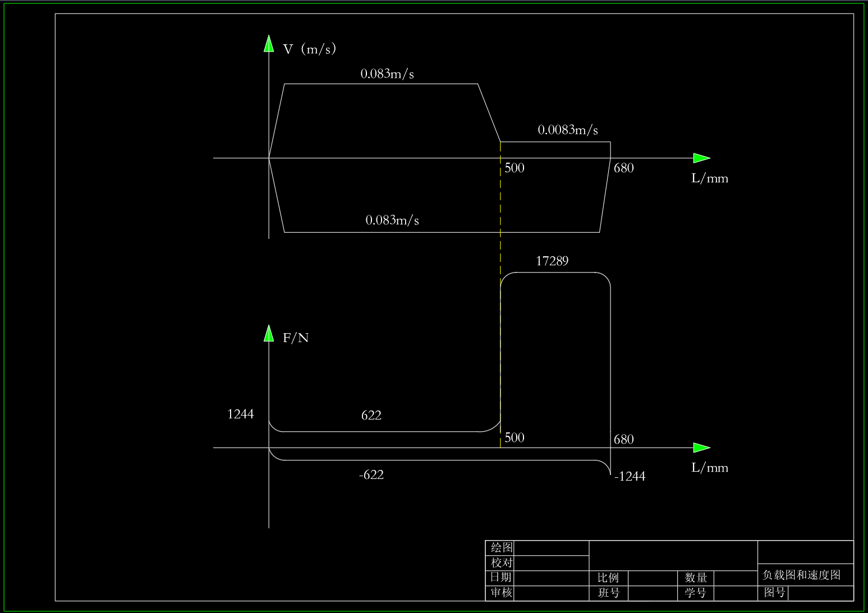The height and width of the screenshot is (613, 868).
Task: Select the "622" positive force label
Action: [x=371, y=415]
